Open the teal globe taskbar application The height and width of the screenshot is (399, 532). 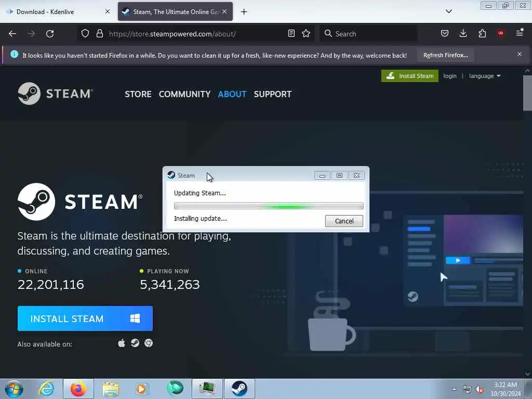(x=175, y=388)
